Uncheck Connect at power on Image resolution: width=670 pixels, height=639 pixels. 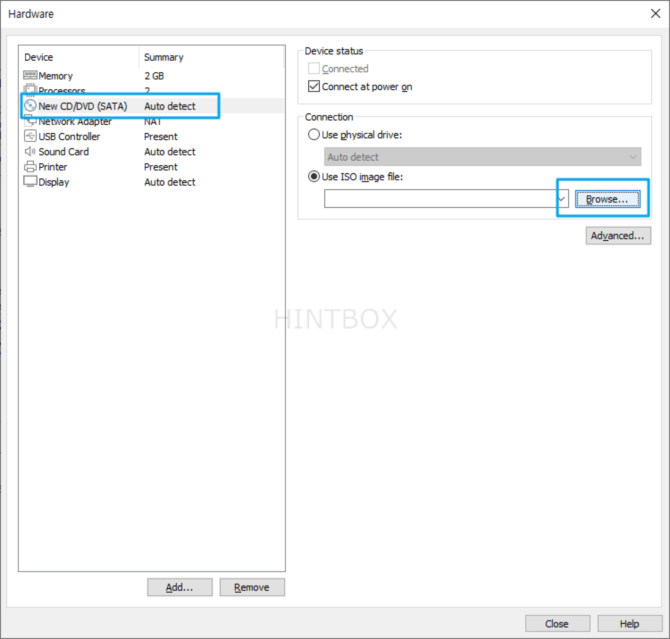(314, 86)
